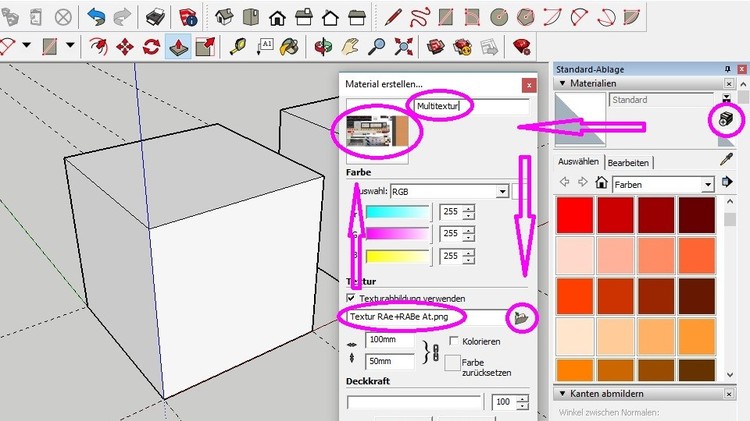The image size is (750, 421).
Task: Click the Farbe zurücksetzen swatch button
Action: click(452, 363)
